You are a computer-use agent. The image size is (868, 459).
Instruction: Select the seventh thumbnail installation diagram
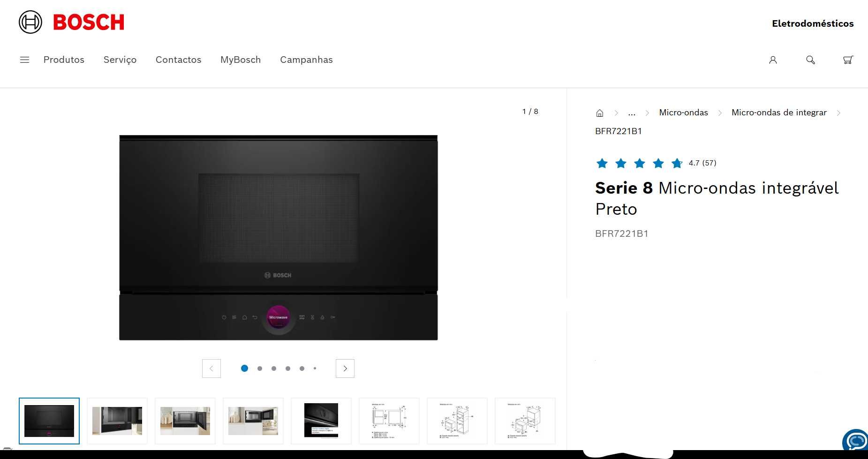457,421
